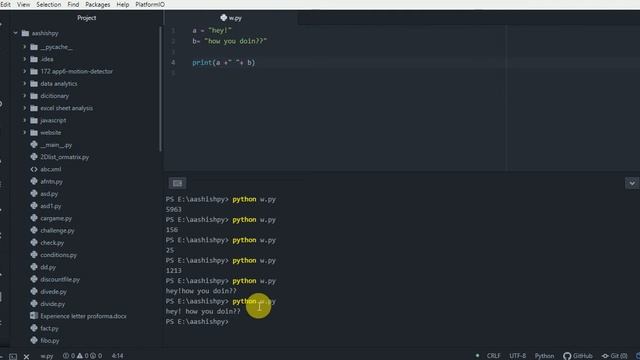Open Experience letter proforma.docx
Viewport: 640px width, 360px height.
[83, 316]
